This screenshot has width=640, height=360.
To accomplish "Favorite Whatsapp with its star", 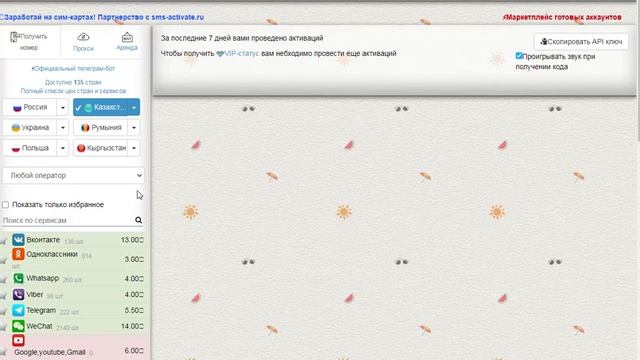I will pos(3,280).
